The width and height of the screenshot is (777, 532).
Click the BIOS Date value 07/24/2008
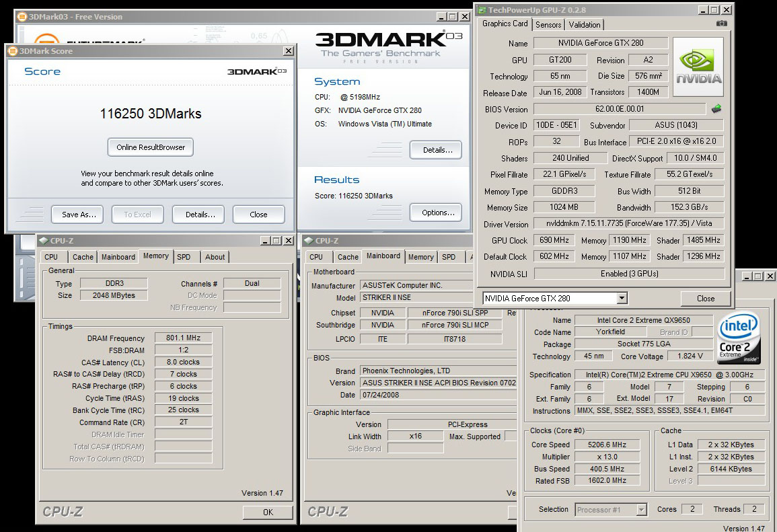tap(438, 395)
